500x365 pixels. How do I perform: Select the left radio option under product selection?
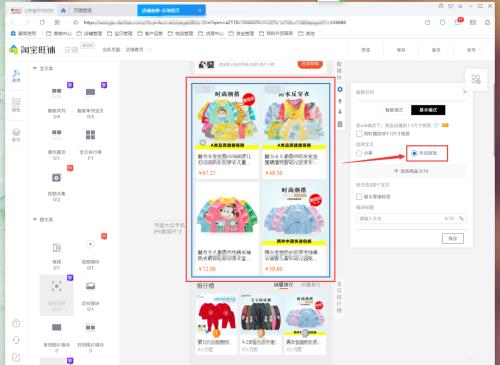359,153
